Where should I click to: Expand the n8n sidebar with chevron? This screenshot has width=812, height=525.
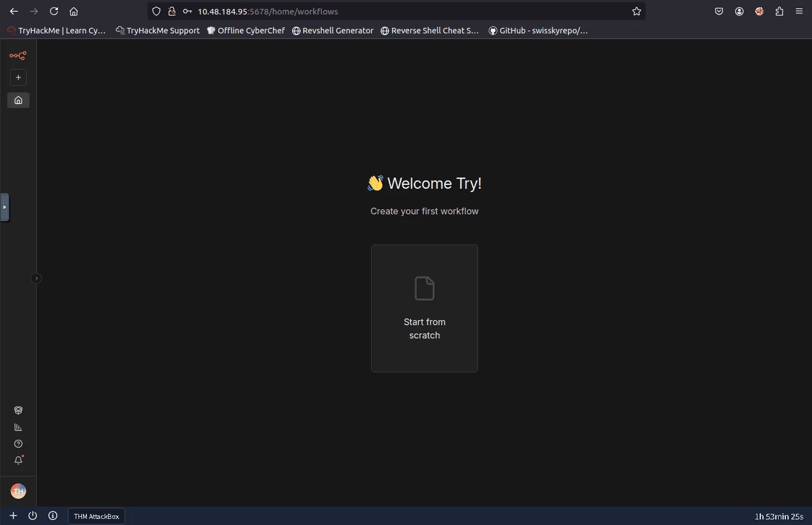36,278
